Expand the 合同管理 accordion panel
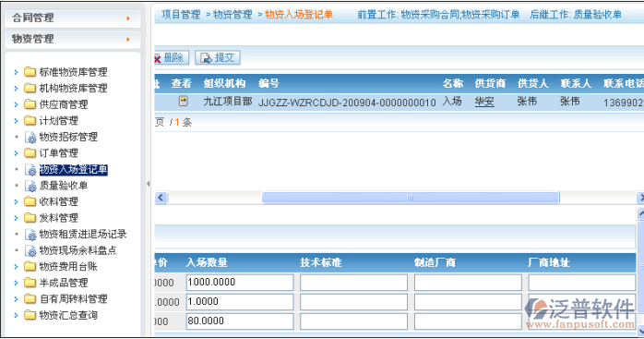This screenshot has width=644, height=339. click(x=73, y=18)
